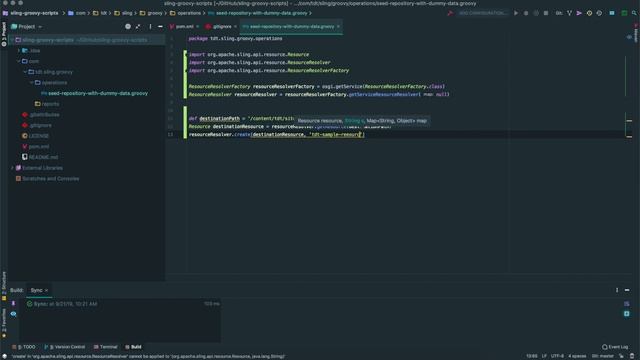The width and height of the screenshot is (640, 360).
Task: Click the Build panel options dots icon
Action: tap(617, 290)
